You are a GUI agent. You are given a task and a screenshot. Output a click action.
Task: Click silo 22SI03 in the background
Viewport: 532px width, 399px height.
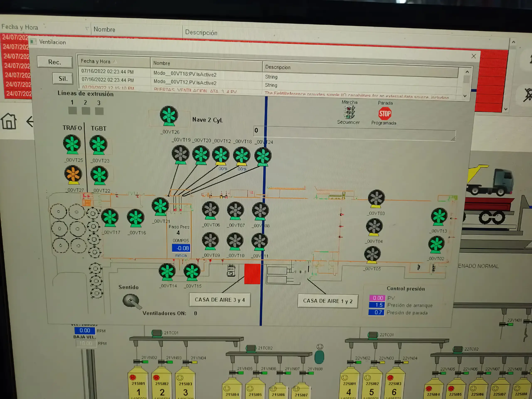[395, 383]
